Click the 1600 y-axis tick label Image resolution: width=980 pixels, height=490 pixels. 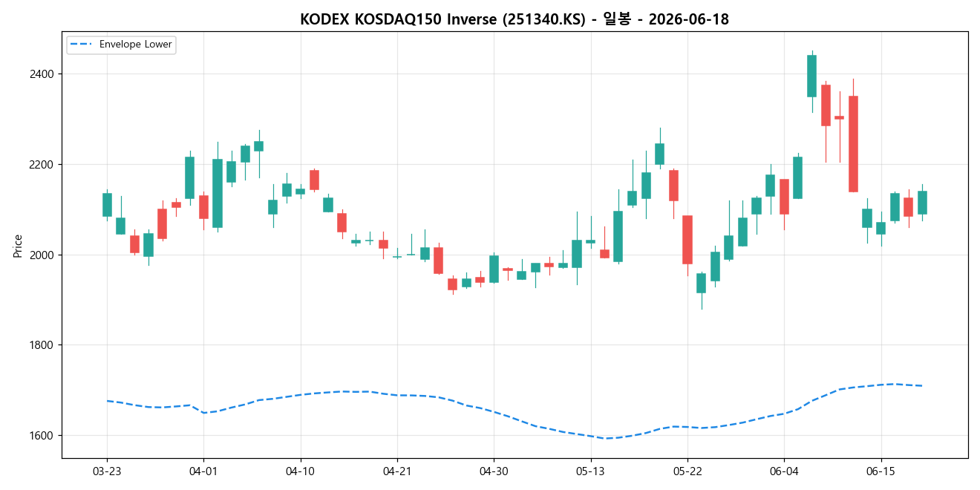click(x=42, y=436)
